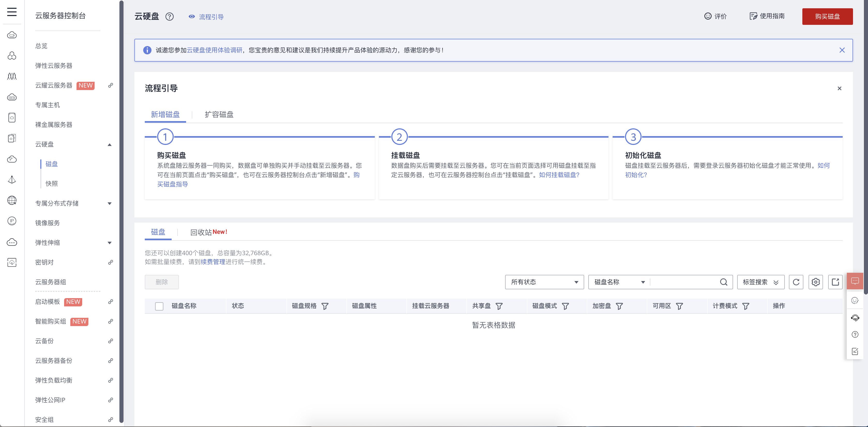Open the 如何挂载磁盘? link
The width and height of the screenshot is (868, 427).
pos(559,175)
